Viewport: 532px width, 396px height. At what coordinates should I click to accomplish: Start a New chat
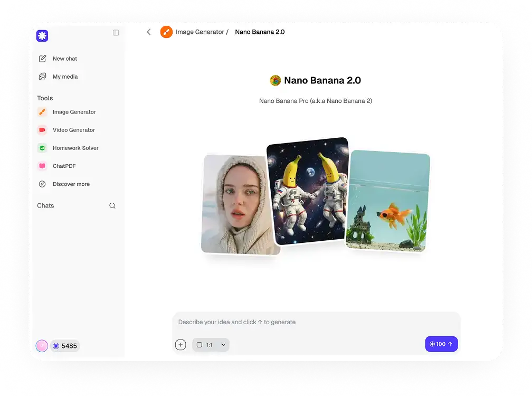[x=64, y=59]
